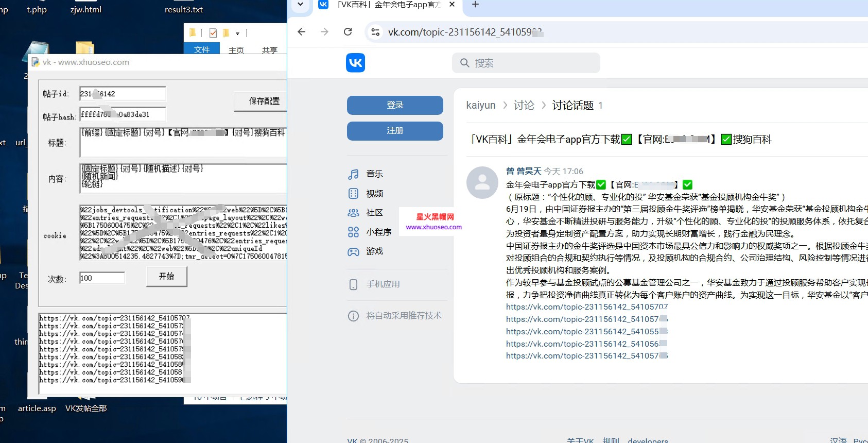
Task: Open article.asp on the desktop
Action: coord(37,408)
